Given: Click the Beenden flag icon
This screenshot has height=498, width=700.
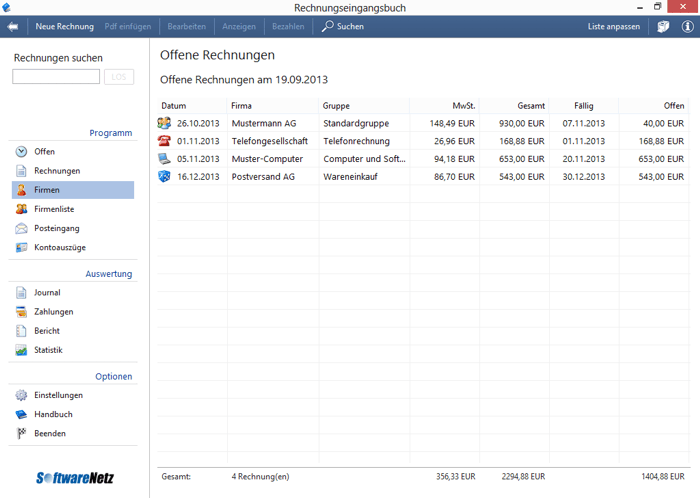Looking at the screenshot, I should pyautogui.click(x=22, y=433).
